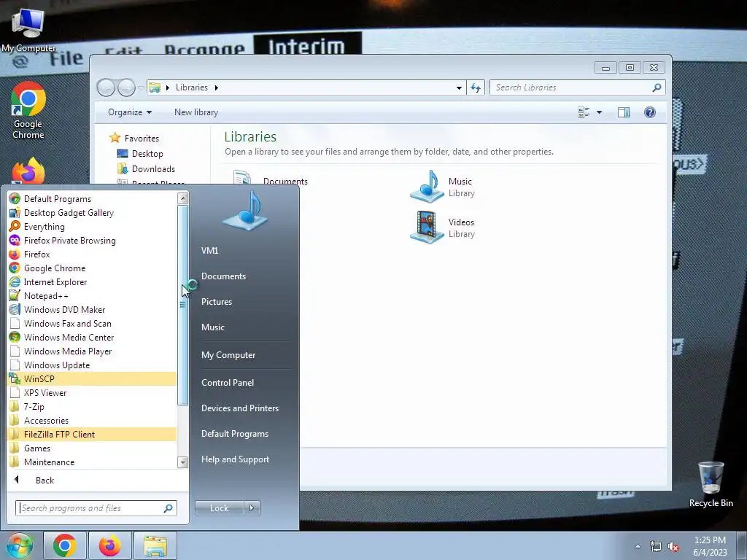Open Desktop Gadget Gallery
Viewport: 747px width, 560px height.
(x=92, y=212)
